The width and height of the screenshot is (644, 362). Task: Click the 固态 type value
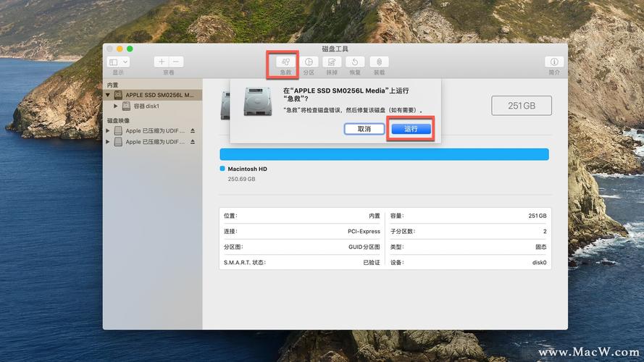pos(541,247)
